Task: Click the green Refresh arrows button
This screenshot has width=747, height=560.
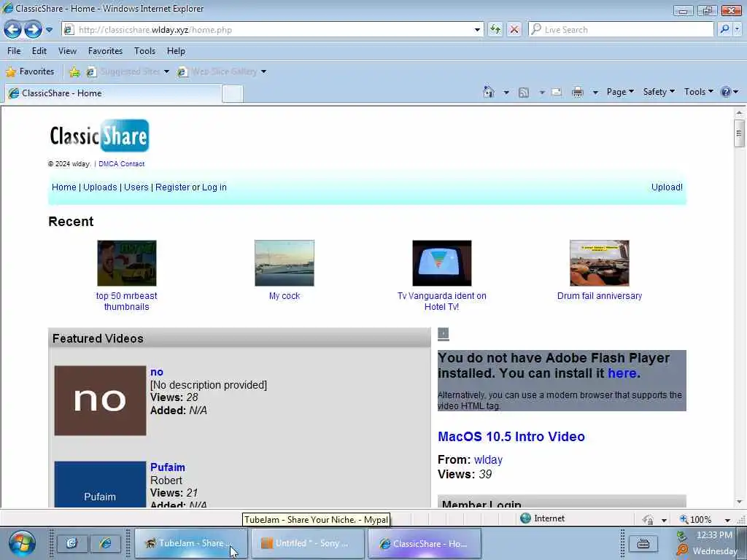Action: coord(495,29)
